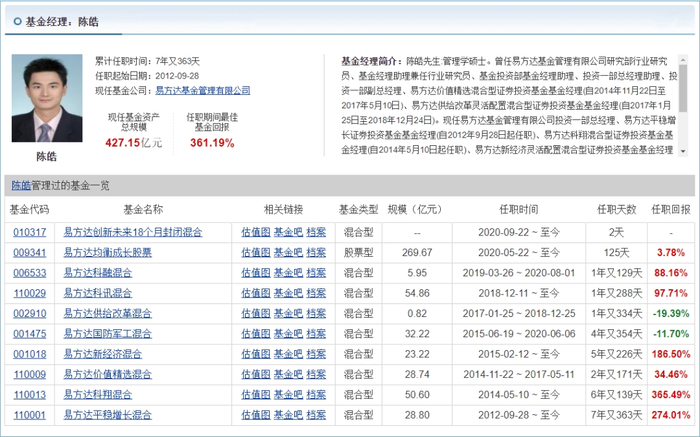This screenshot has width=700, height=437.
Task: Open 易方达供给改革混合 fund page
Action: click(x=108, y=313)
